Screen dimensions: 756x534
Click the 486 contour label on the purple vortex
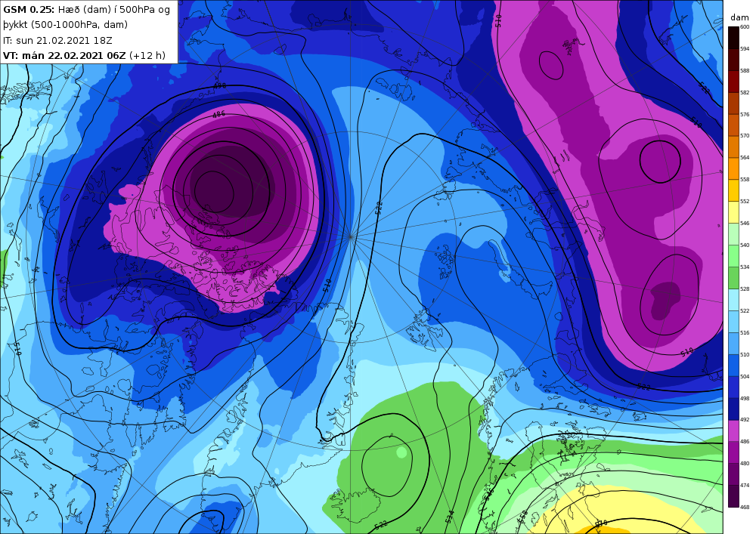(218, 115)
